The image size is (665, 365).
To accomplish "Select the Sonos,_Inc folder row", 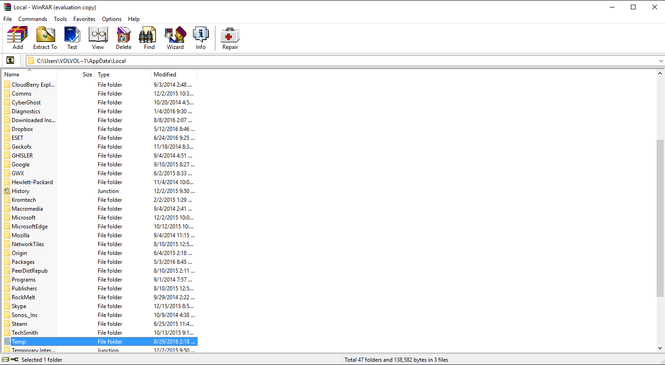I will pos(100,315).
